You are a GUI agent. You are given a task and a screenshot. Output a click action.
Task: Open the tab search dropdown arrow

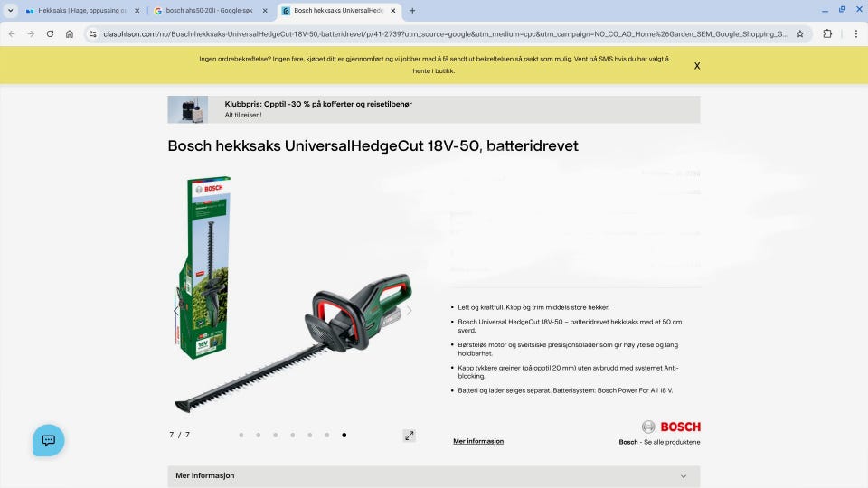(x=11, y=11)
